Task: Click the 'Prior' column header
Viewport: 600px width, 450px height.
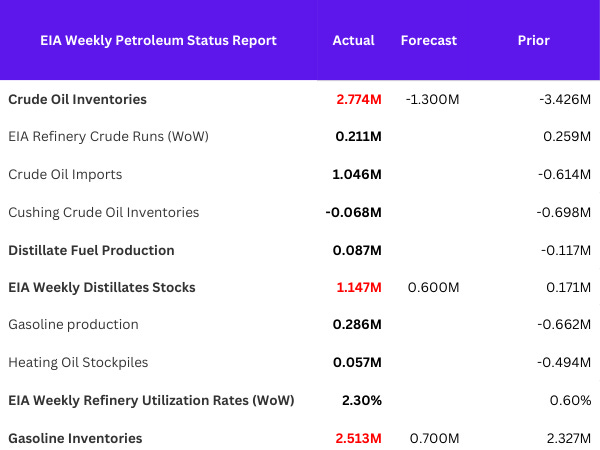Action: [533, 41]
